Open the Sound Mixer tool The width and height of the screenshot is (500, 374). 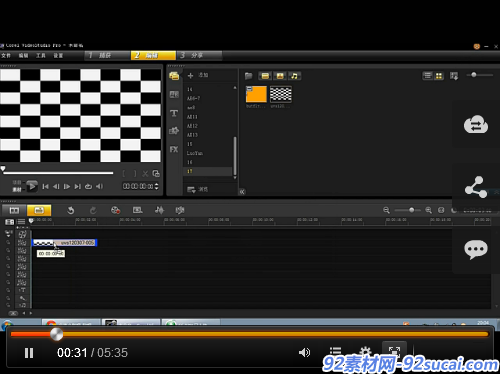click(159, 210)
